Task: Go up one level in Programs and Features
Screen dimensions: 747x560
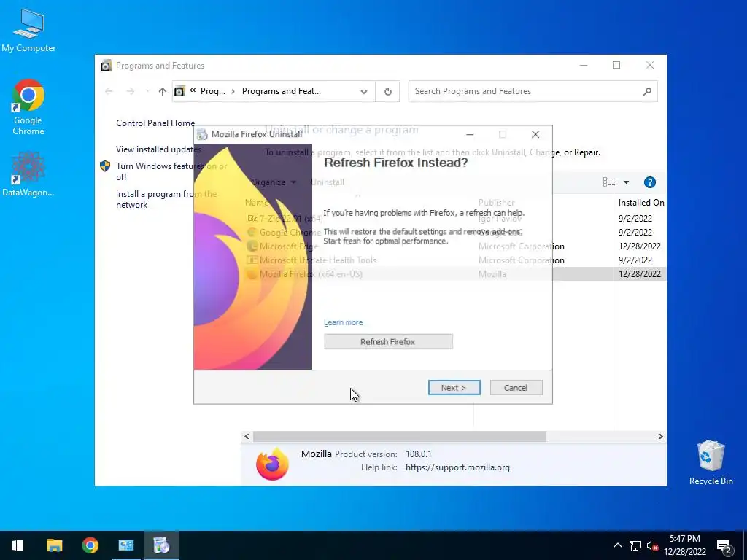Action: pyautogui.click(x=163, y=91)
